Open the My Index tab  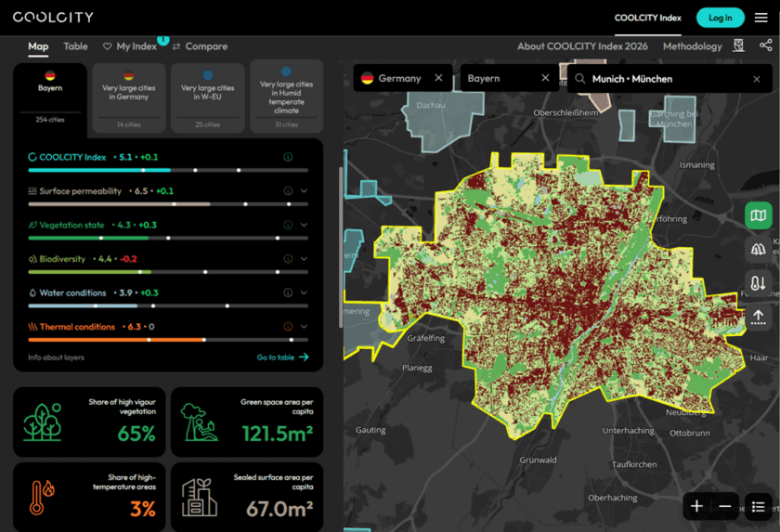click(x=130, y=46)
